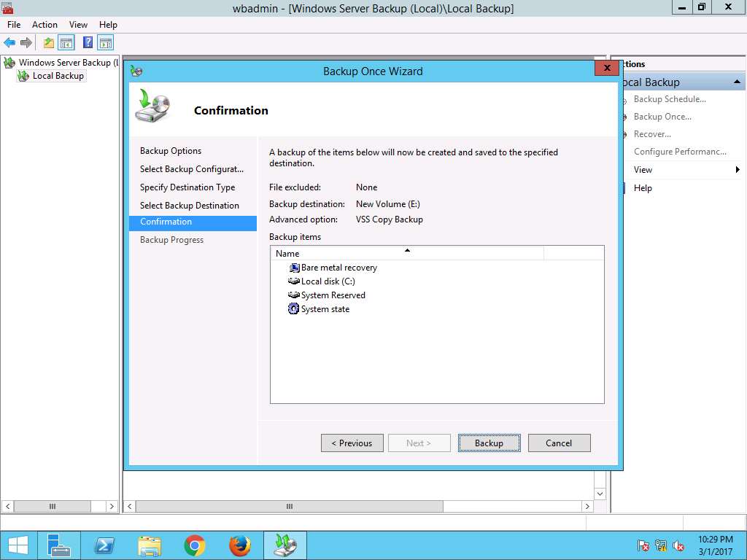Click the Up one level folder icon
This screenshot has width=747, height=560.
49,43
